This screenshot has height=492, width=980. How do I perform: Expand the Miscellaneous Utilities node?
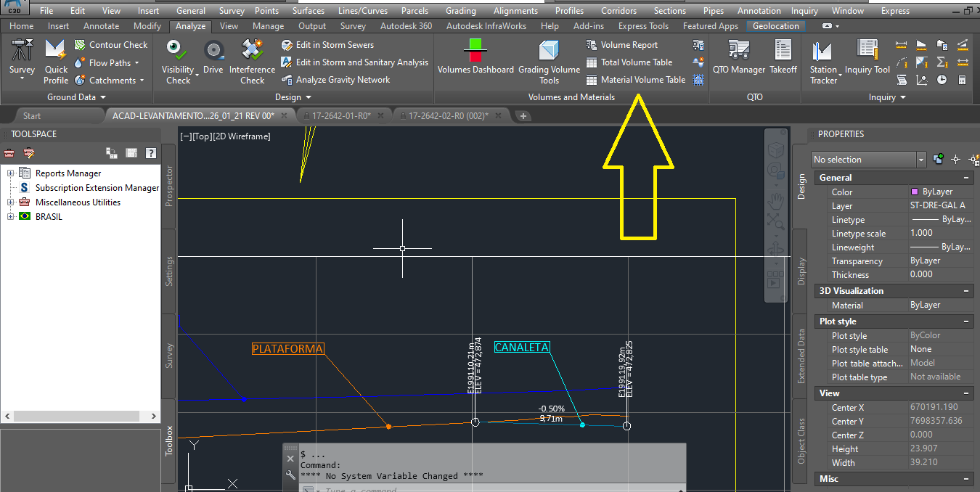coord(11,202)
